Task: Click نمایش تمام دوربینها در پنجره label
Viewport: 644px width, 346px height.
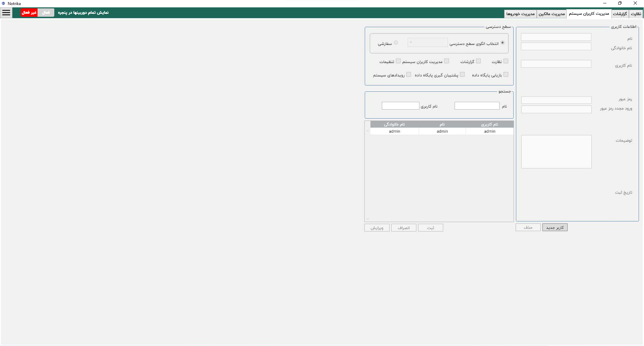Action: click(x=83, y=13)
